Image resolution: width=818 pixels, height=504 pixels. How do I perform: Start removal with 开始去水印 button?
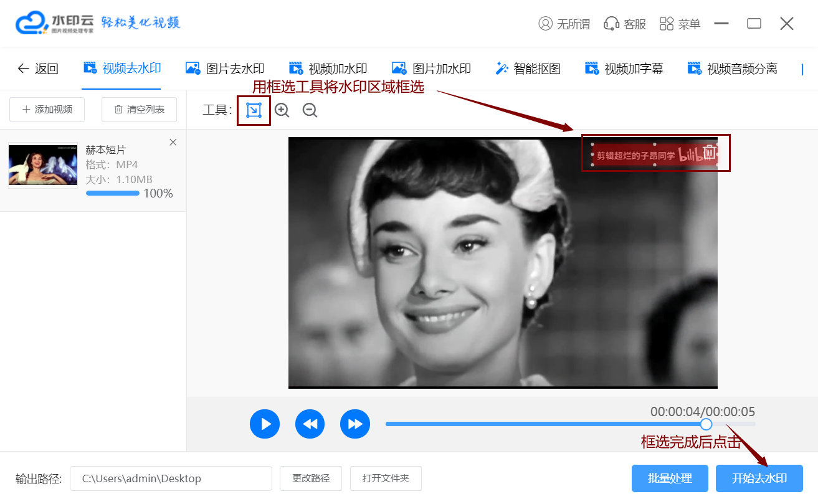759,478
